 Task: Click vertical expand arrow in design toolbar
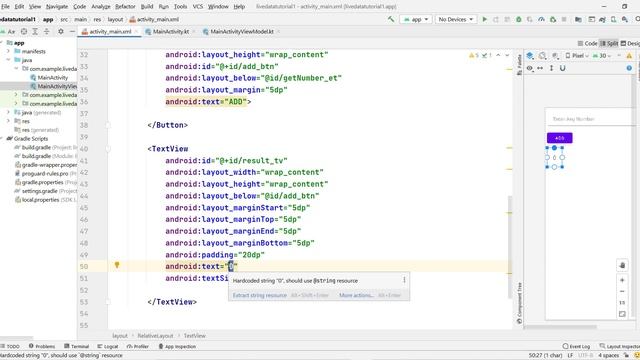[x=551, y=68]
